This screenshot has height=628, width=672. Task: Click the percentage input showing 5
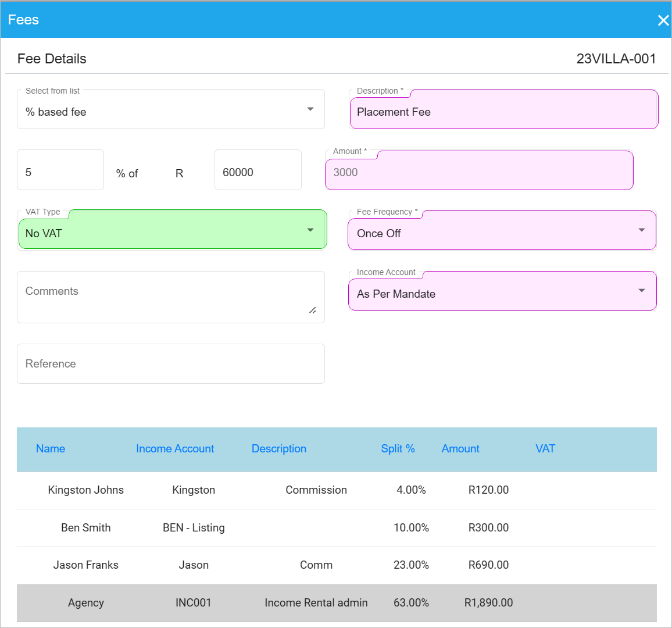(x=60, y=171)
